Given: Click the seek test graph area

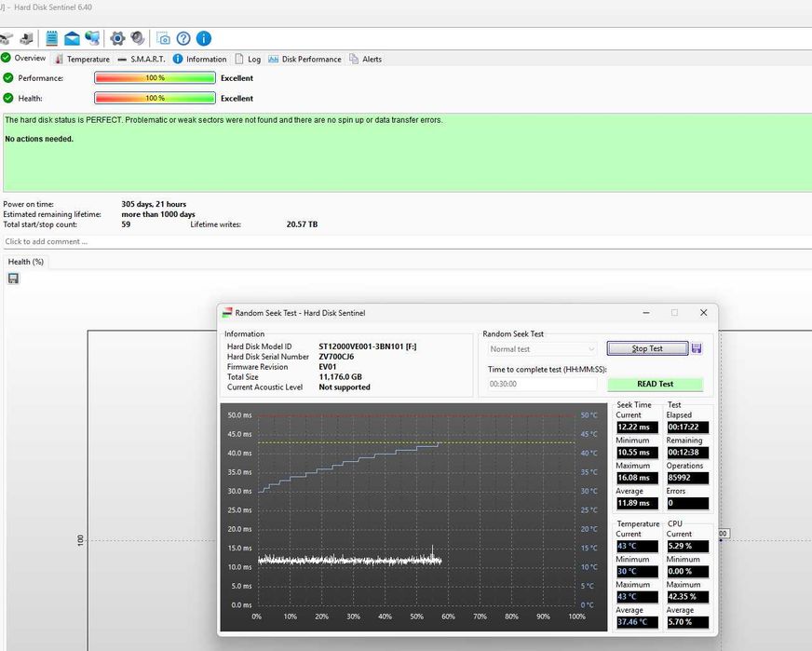Looking at the screenshot, I should (413, 518).
